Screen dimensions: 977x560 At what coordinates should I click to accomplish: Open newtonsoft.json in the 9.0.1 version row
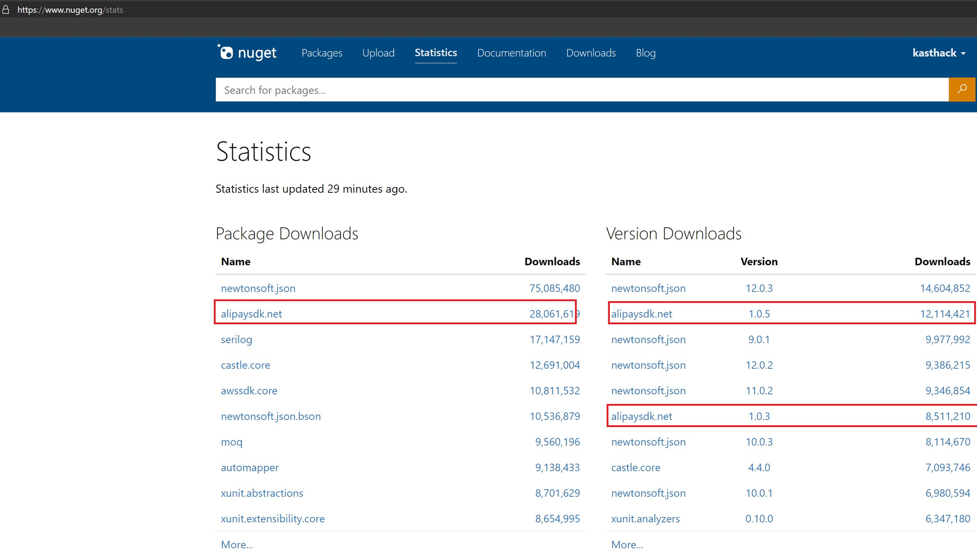coord(648,339)
